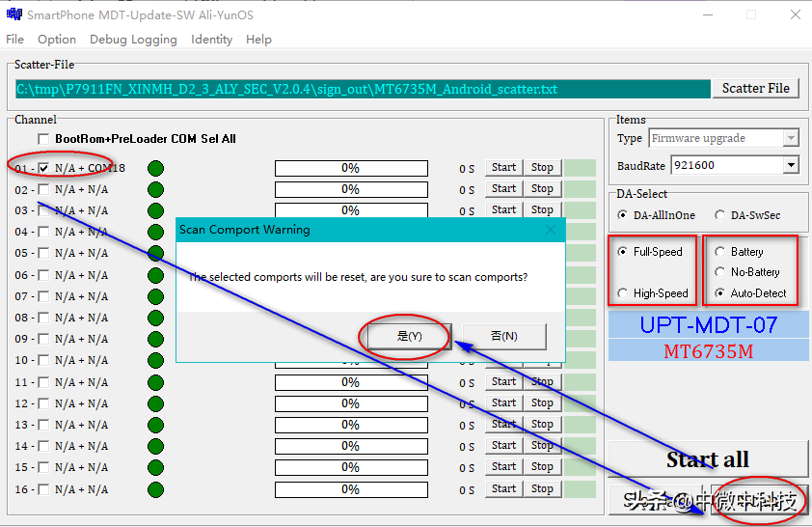Open the Type Firmware upgrade dropdown

point(790,138)
